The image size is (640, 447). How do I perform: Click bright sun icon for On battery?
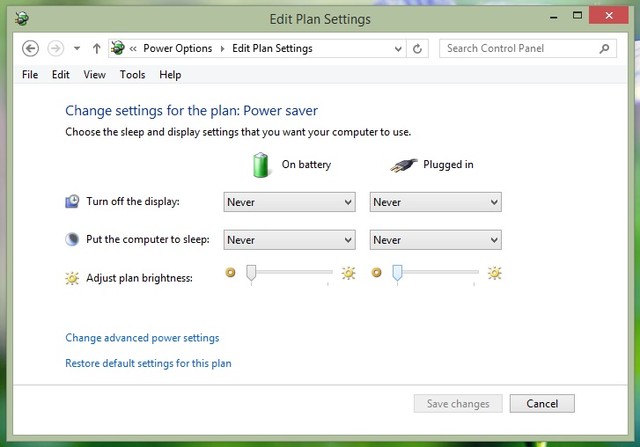tap(349, 273)
